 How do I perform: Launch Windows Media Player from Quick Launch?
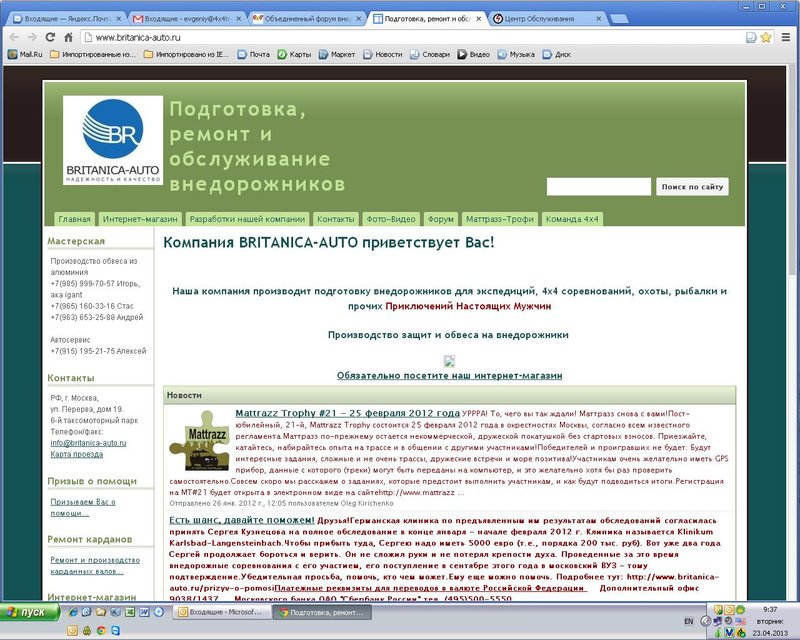[x=159, y=612]
